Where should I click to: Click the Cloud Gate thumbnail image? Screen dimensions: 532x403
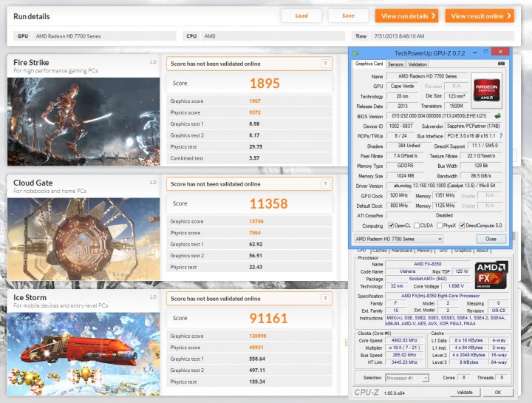pyautogui.click(x=83, y=239)
